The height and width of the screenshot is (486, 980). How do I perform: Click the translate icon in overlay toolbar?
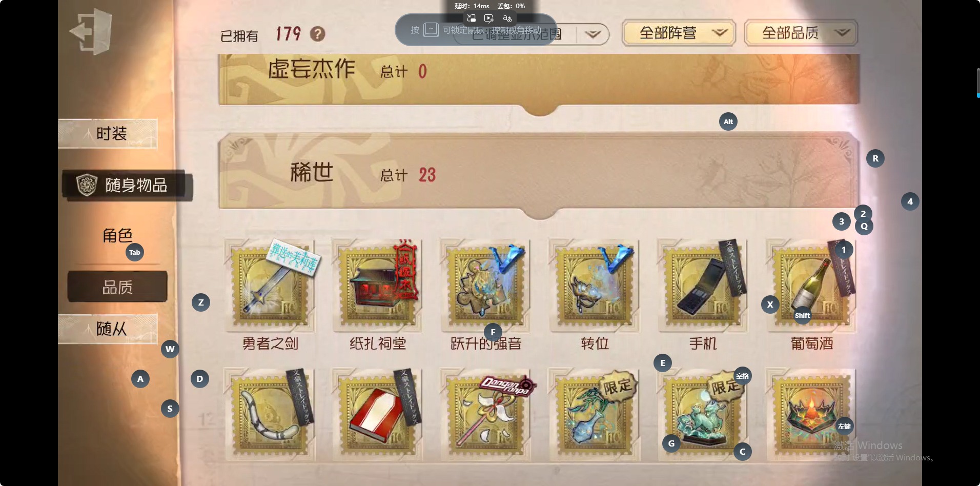tap(507, 18)
